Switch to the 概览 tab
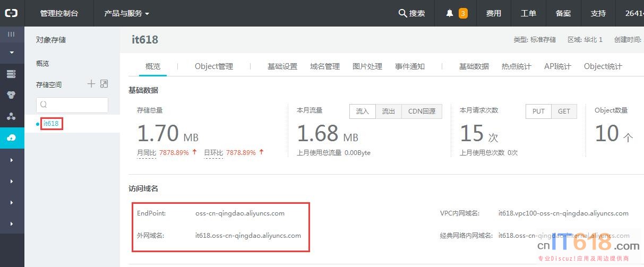This screenshot has width=644, height=267. click(x=153, y=66)
